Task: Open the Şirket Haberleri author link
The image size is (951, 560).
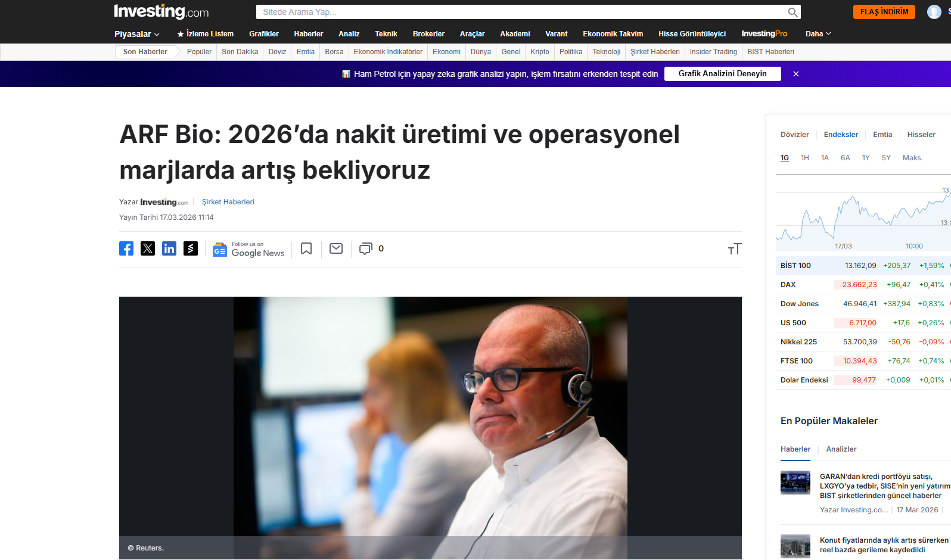Action: coord(228,202)
